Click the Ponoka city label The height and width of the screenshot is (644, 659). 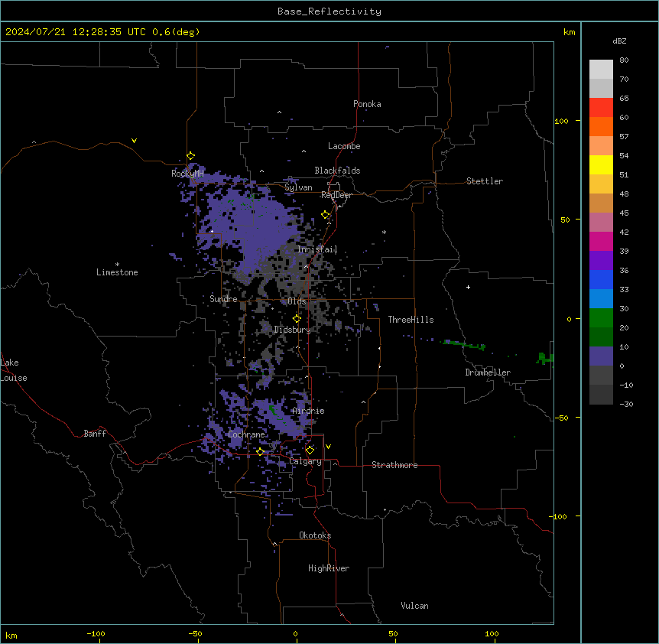367,104
